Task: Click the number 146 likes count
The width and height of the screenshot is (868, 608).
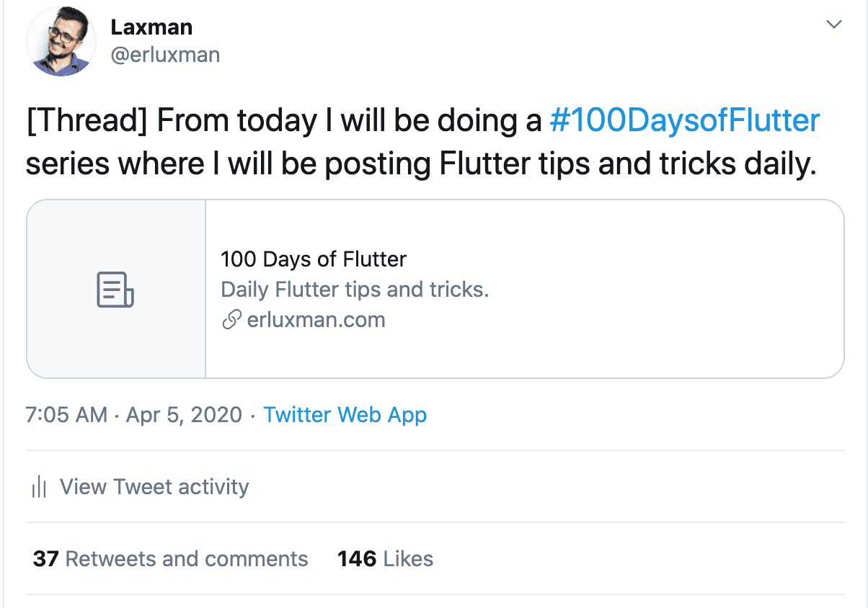Action: pos(357,559)
